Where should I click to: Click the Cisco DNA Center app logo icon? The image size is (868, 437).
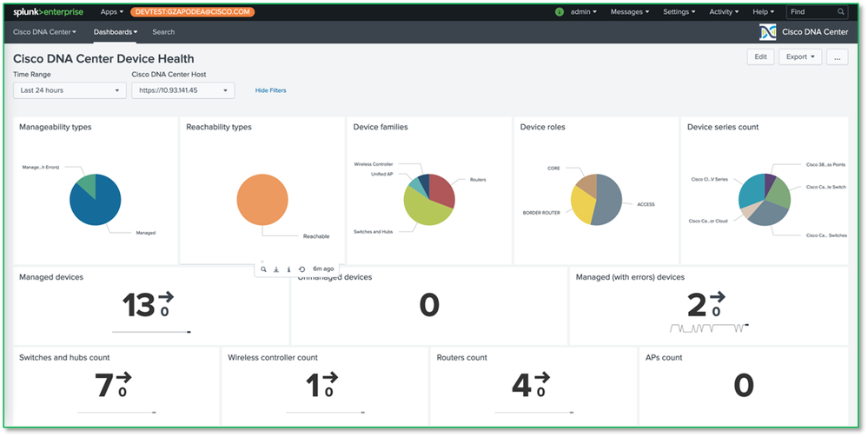(768, 32)
